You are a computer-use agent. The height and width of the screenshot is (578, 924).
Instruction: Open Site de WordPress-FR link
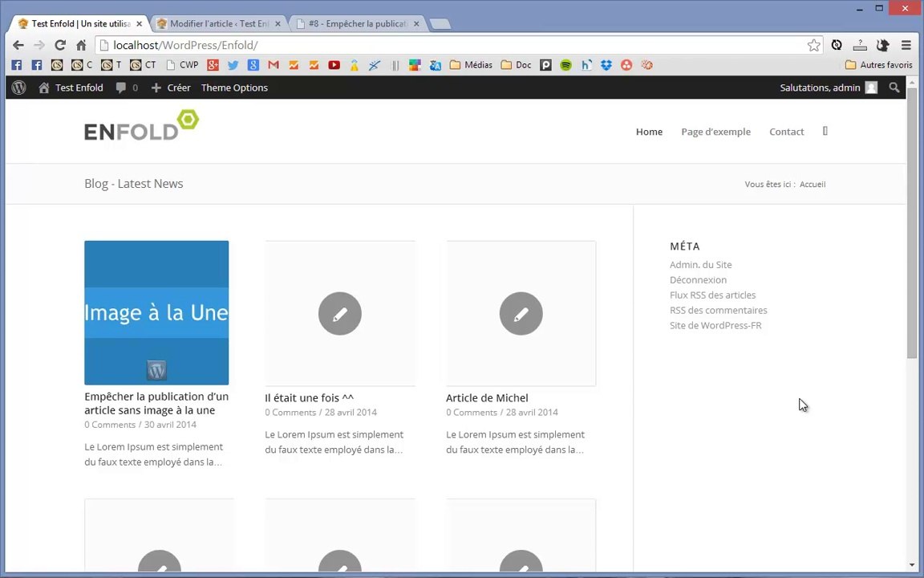point(715,326)
